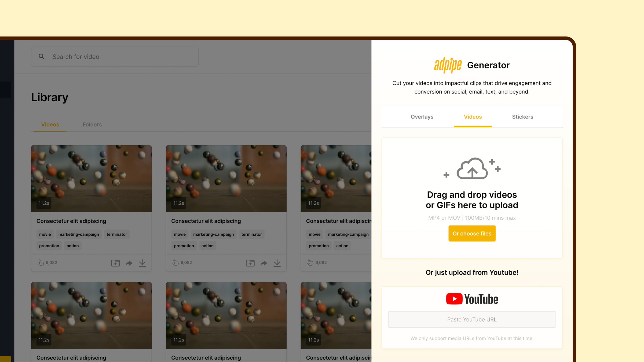Download the first video card

[142, 263]
